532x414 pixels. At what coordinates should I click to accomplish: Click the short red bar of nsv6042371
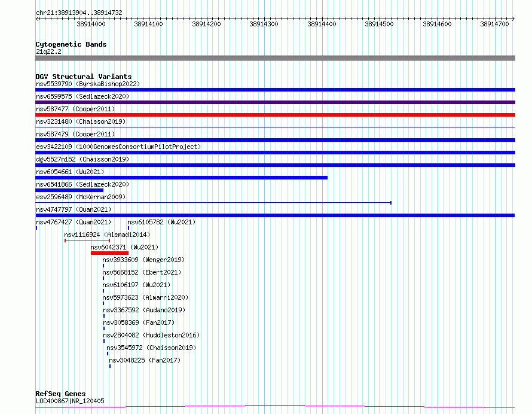109,253
